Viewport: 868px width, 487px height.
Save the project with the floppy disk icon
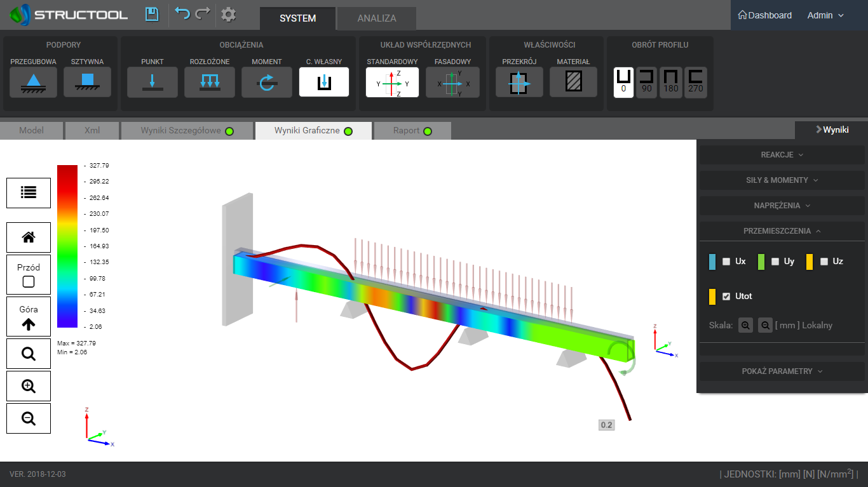click(152, 15)
